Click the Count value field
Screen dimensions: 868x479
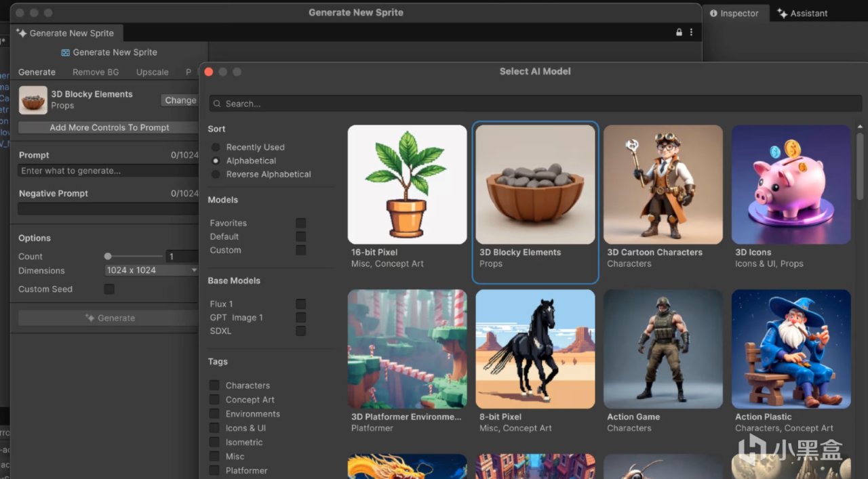pos(182,256)
